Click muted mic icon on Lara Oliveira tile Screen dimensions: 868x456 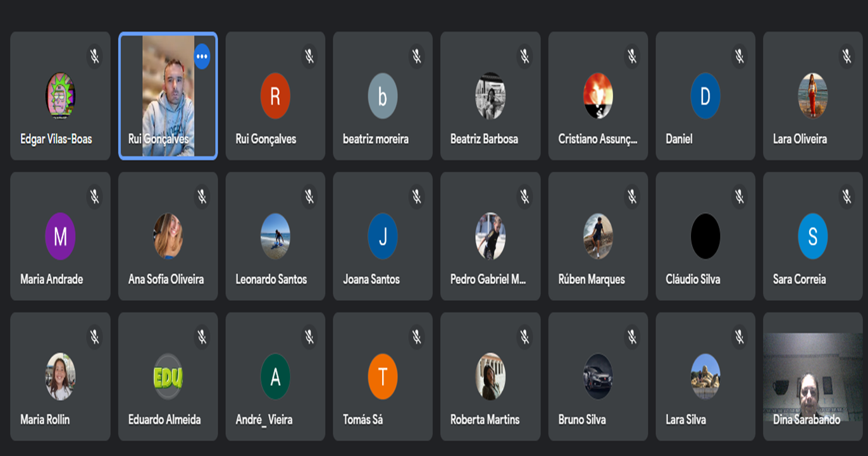click(847, 56)
